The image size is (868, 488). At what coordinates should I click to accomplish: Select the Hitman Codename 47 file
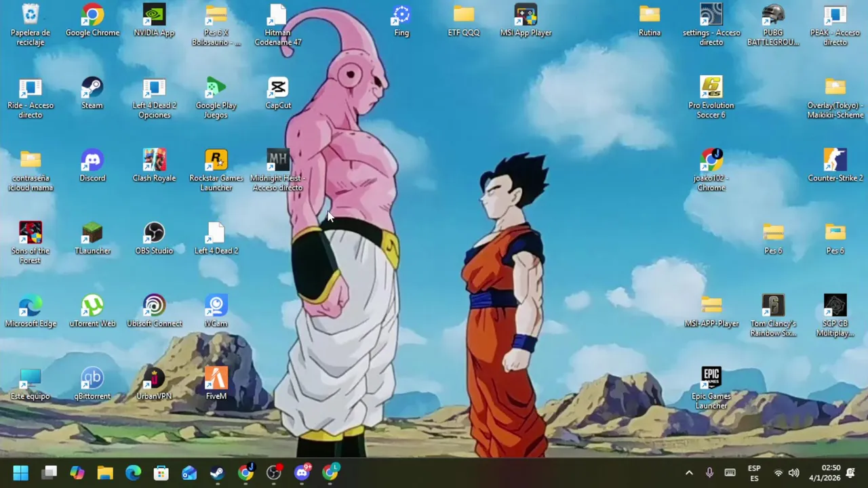pos(278,25)
